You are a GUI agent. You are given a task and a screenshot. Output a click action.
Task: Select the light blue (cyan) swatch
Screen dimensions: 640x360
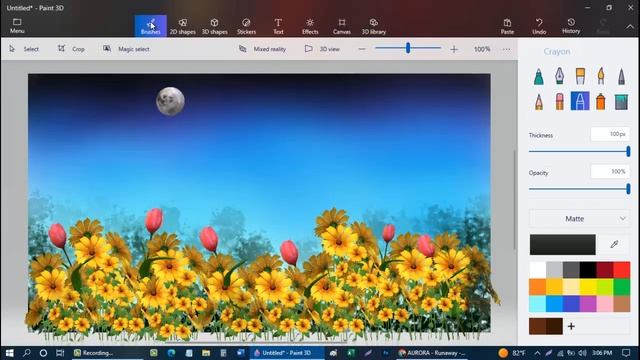[538, 304]
